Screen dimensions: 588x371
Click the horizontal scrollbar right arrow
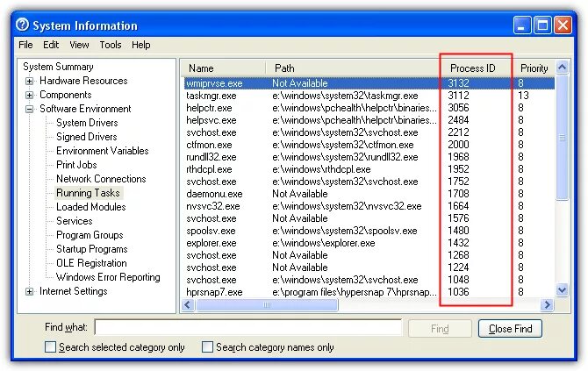pos(547,305)
